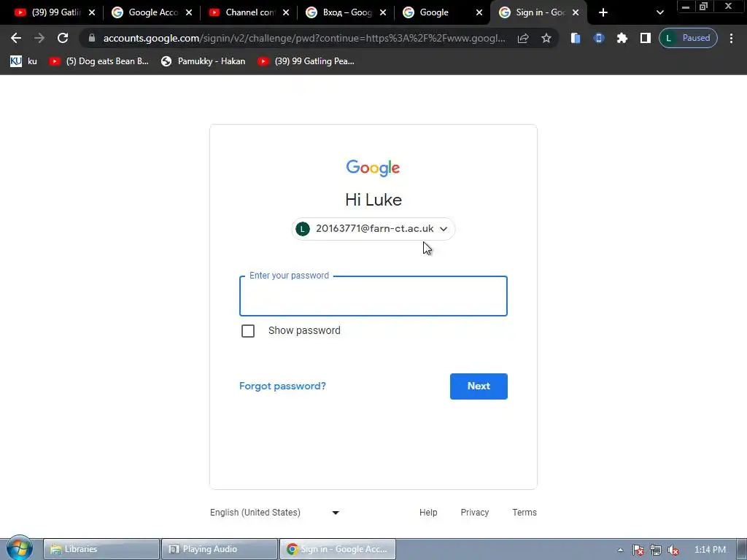This screenshot has width=747, height=560.
Task: Select the Chrome 'Sign in - Google Acc...' taskbar button
Action: pyautogui.click(x=337, y=549)
